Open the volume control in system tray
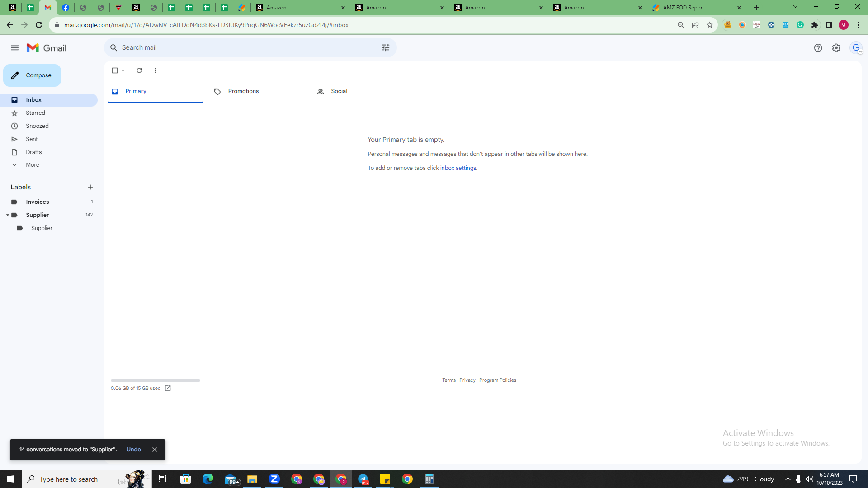The width and height of the screenshot is (868, 488). 810,479
